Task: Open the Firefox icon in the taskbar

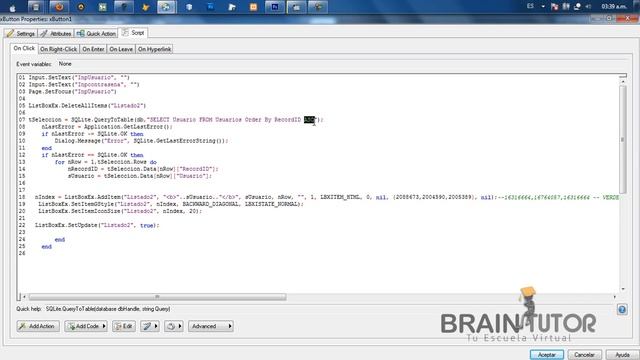Action: 59,7
